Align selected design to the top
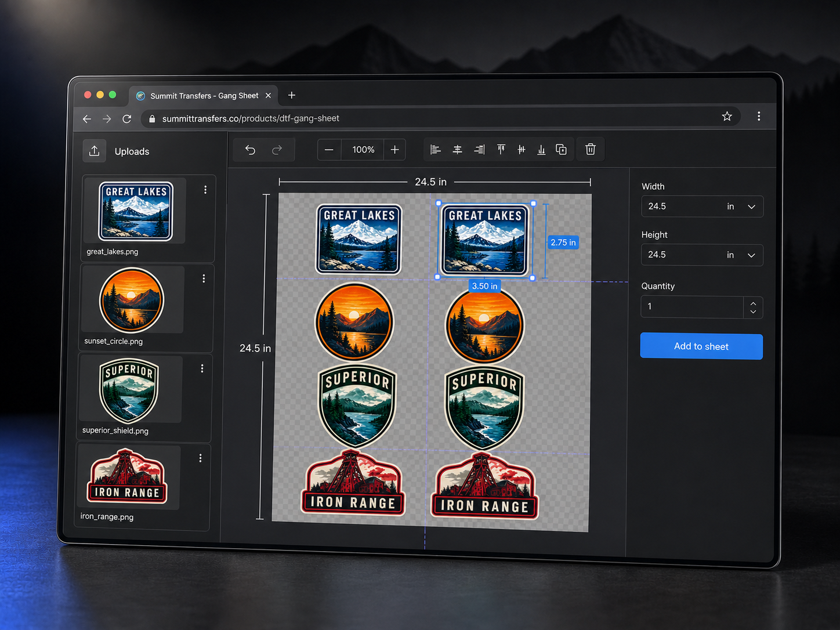840x630 pixels. coord(501,150)
